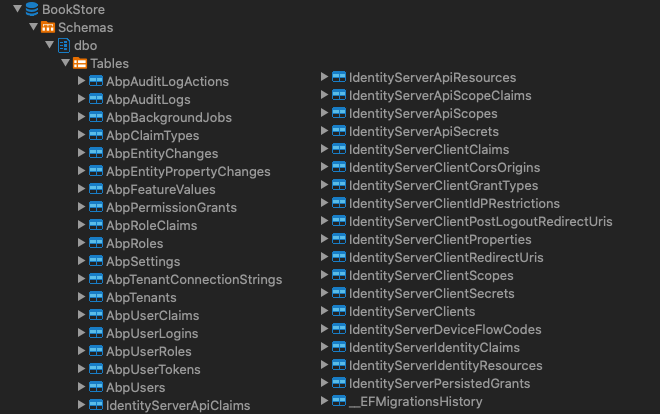The width and height of the screenshot is (660, 414).
Task: Click the dbo schema icon
Action: 64,45
